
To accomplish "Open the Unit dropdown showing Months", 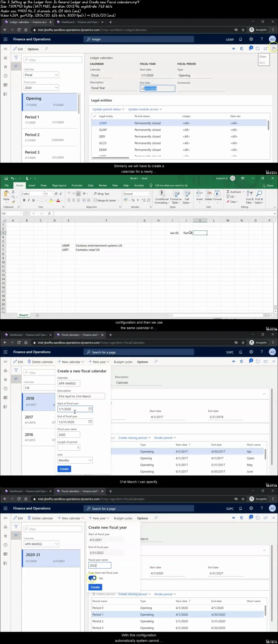I will point(75,460).
